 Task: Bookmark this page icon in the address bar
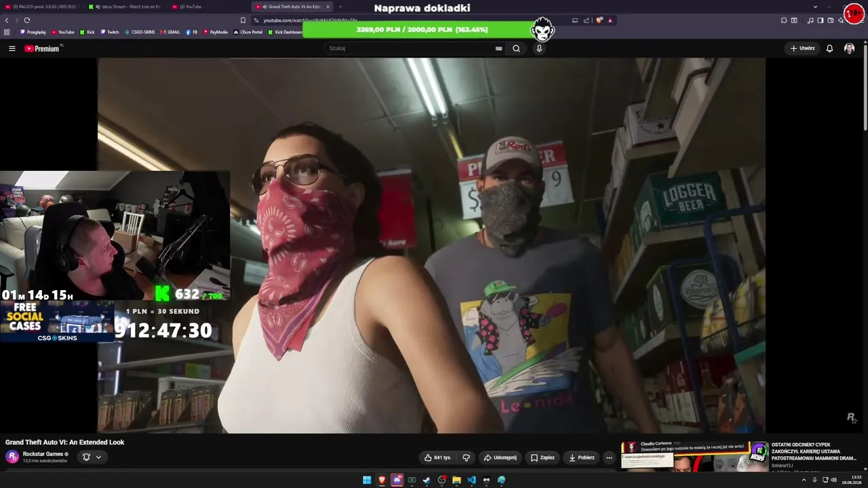(x=243, y=20)
